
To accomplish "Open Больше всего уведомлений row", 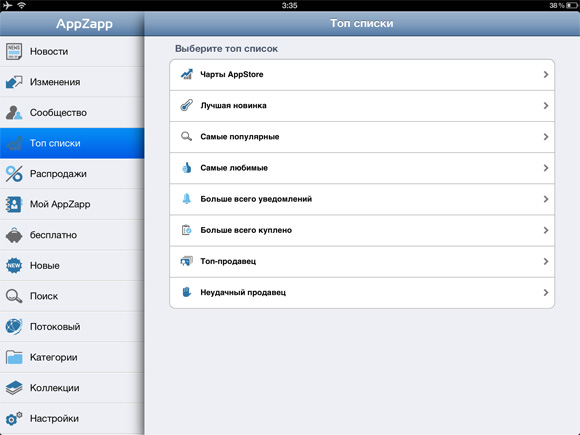I will coord(362,199).
